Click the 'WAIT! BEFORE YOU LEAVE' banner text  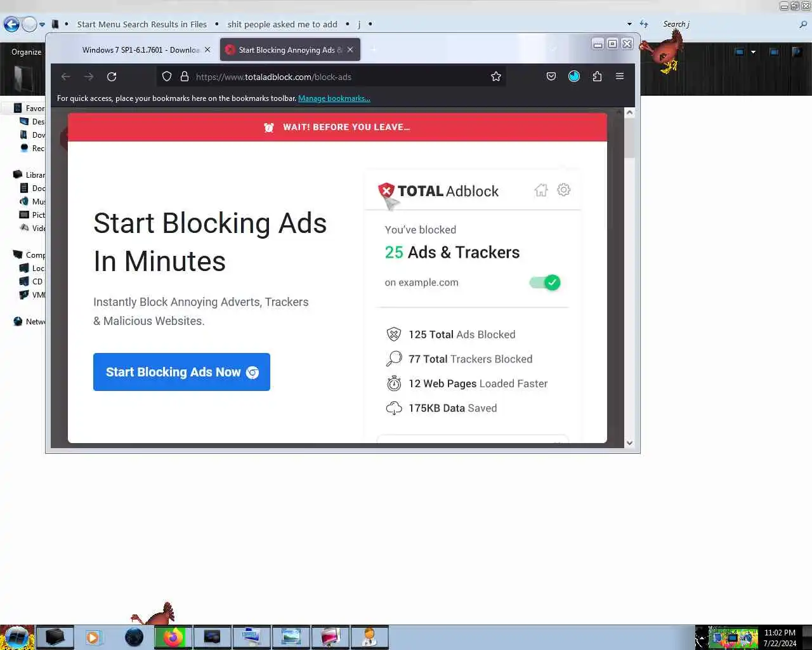(x=346, y=128)
